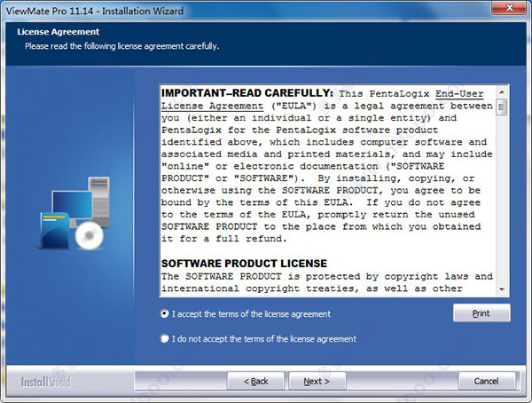
Task: Click the line starting "The SOFTWARE PRODUCT is protected"
Action: click(327, 276)
